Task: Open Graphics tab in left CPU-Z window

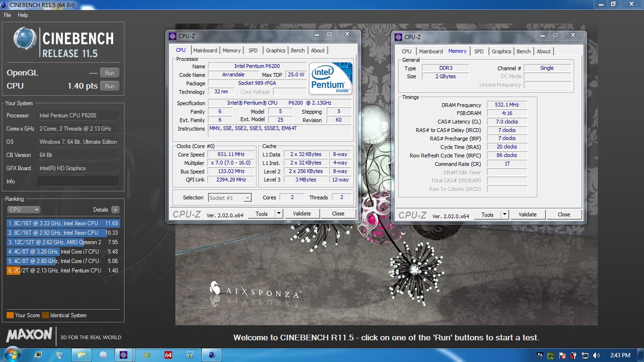Action: coord(275,50)
